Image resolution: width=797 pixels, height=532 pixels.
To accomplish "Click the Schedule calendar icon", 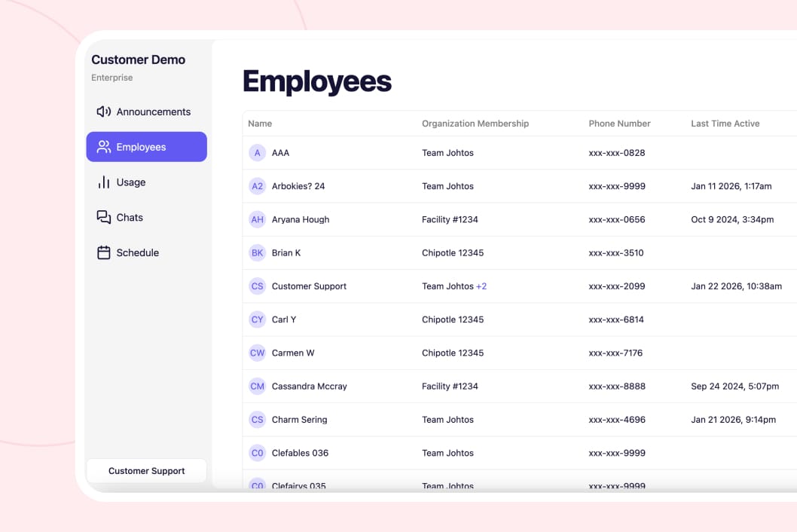I will point(104,252).
